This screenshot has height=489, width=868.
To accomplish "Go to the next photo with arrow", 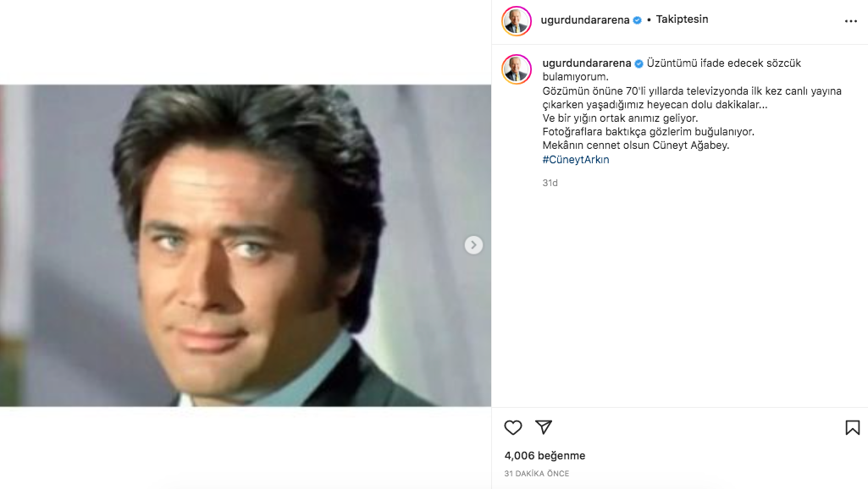I will pyautogui.click(x=474, y=245).
